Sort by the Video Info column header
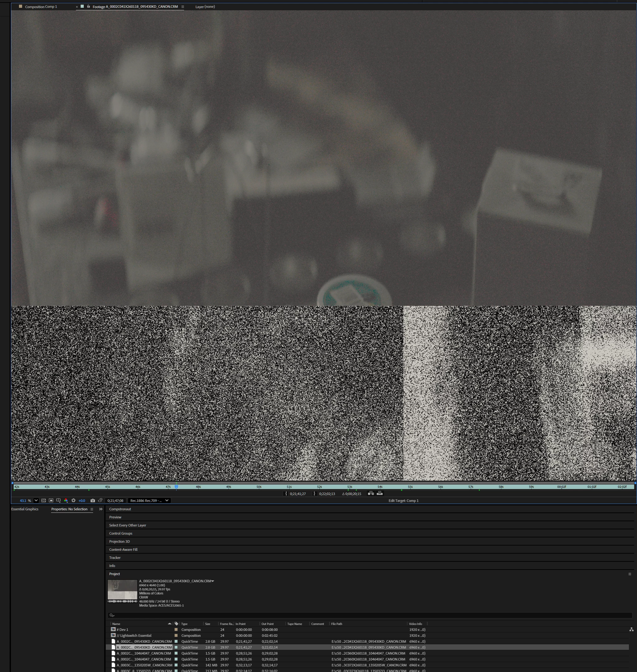The width and height of the screenshot is (637, 672). click(x=415, y=624)
